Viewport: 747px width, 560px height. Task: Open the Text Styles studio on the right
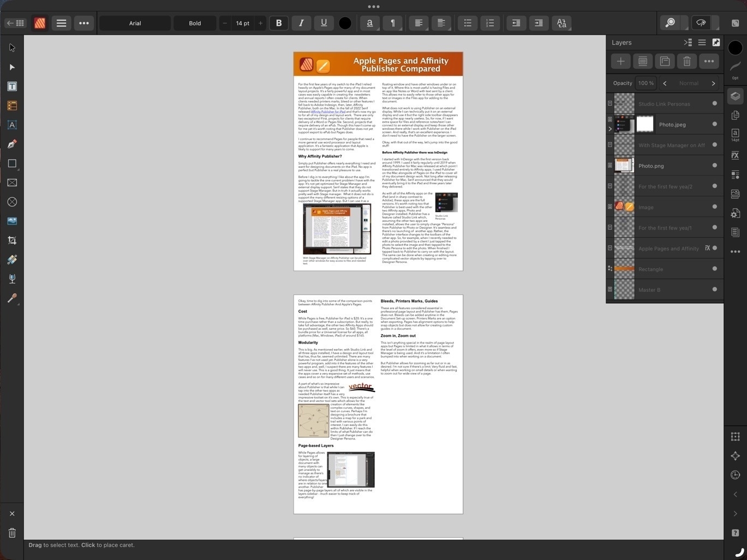[x=735, y=135]
